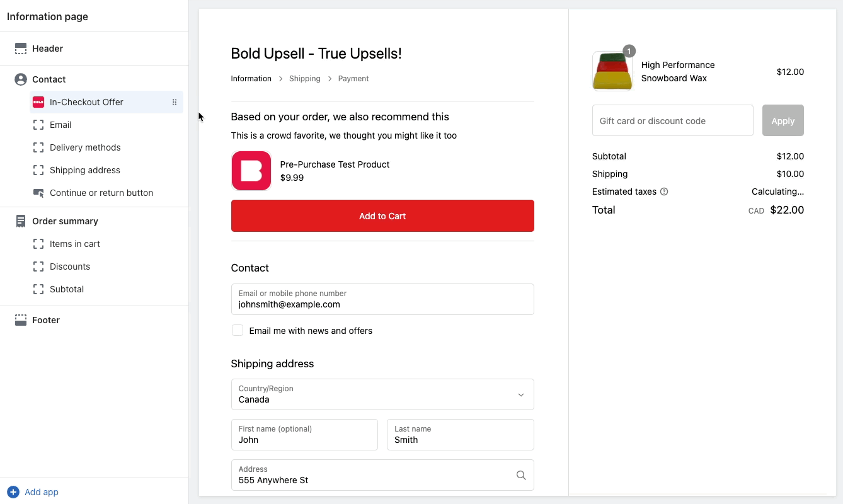Click the Footer section icon
Screen dimensions: 843x504
21,320
